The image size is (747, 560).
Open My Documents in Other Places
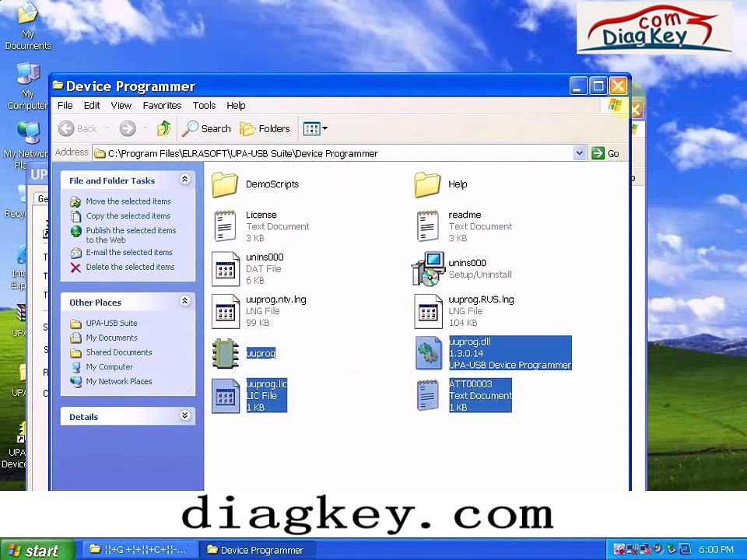111,338
